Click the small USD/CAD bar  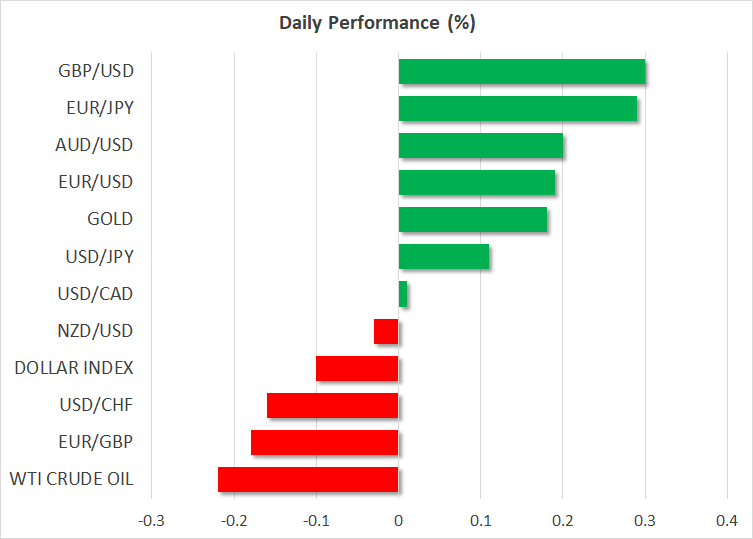403,294
